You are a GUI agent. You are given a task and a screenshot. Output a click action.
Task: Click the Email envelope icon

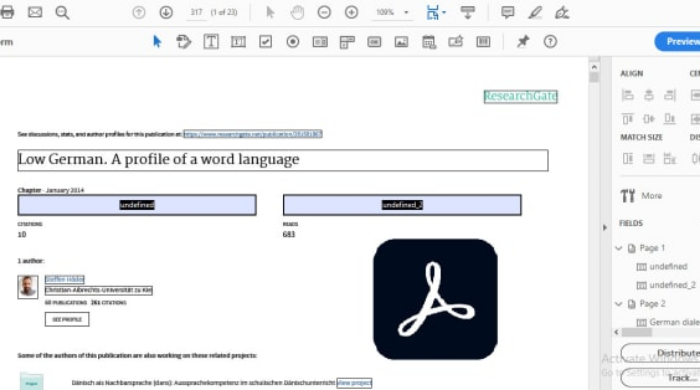pos(35,12)
